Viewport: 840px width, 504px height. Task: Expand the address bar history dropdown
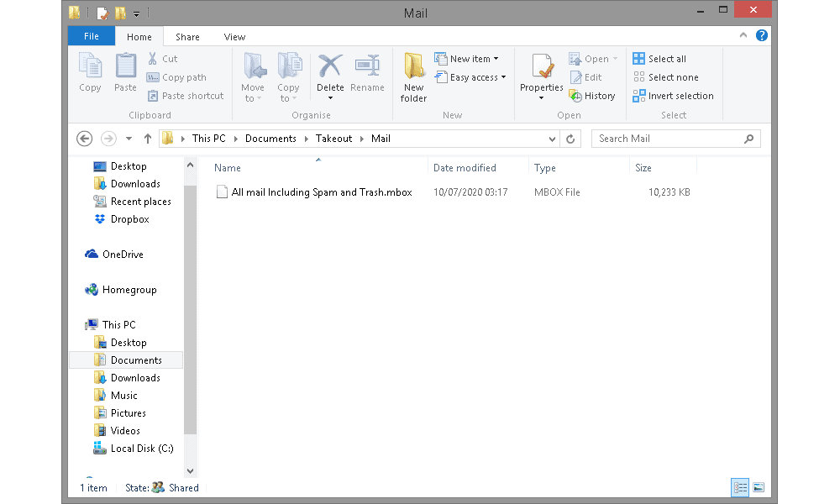[552, 139]
